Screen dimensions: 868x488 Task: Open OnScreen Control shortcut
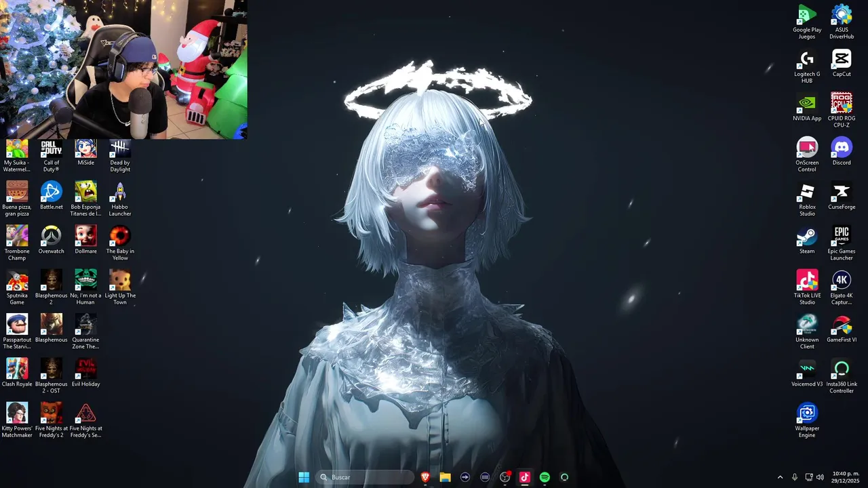click(x=807, y=155)
